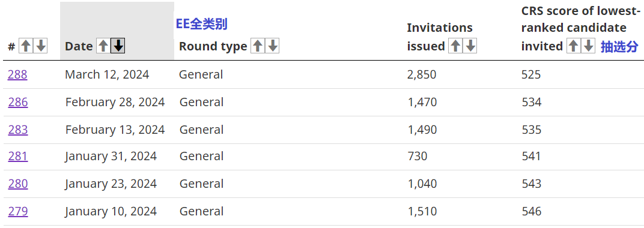Image resolution: width=644 pixels, height=228 pixels.
Task: Sort Round type ascending
Action: [258, 46]
